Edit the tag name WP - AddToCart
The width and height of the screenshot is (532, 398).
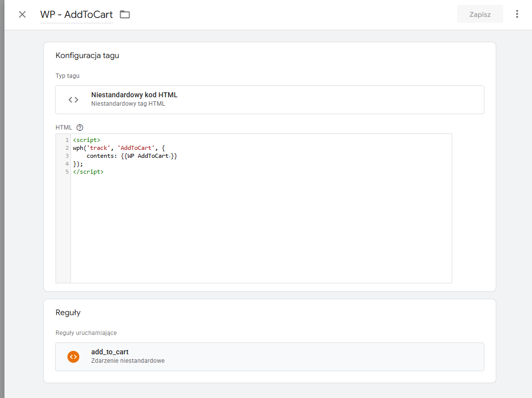click(x=76, y=14)
